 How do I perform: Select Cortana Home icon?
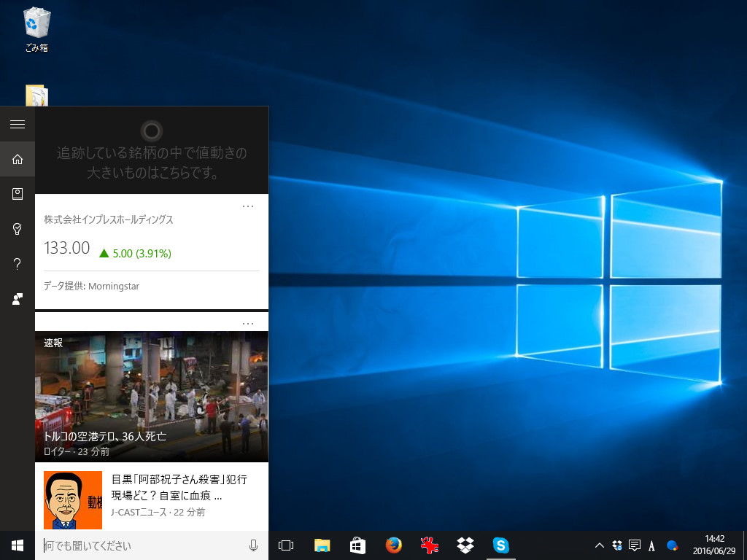(x=18, y=159)
